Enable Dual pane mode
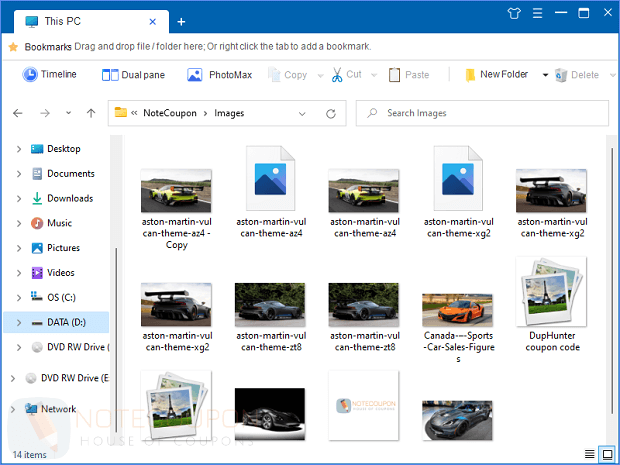The height and width of the screenshot is (465, 620). (133, 75)
